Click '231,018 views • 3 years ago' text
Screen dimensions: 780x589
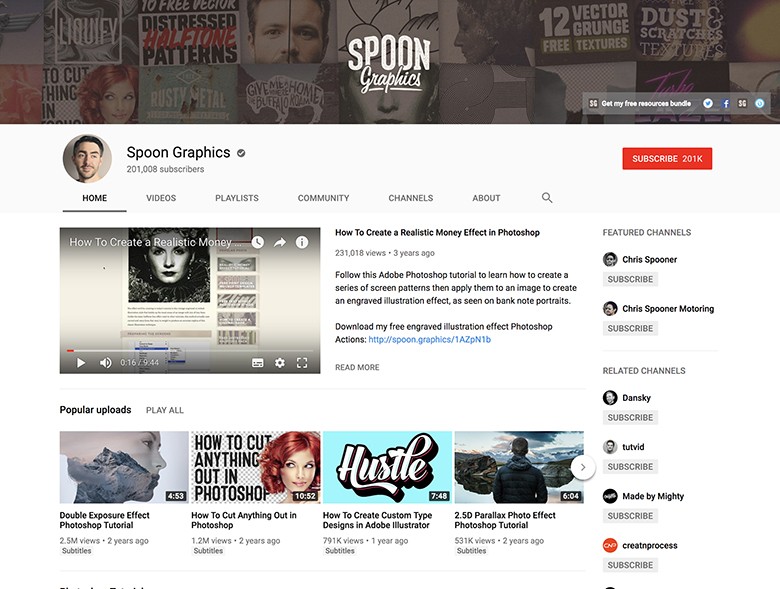click(x=385, y=253)
